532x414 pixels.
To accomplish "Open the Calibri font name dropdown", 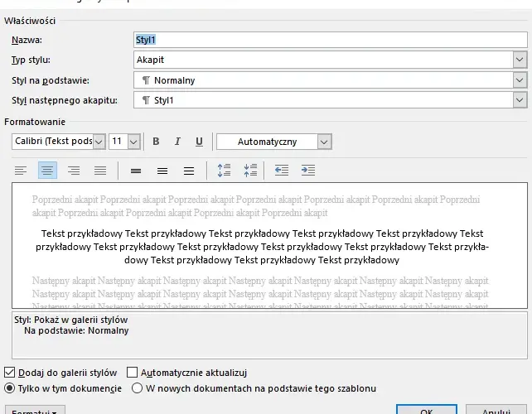I will [99, 142].
